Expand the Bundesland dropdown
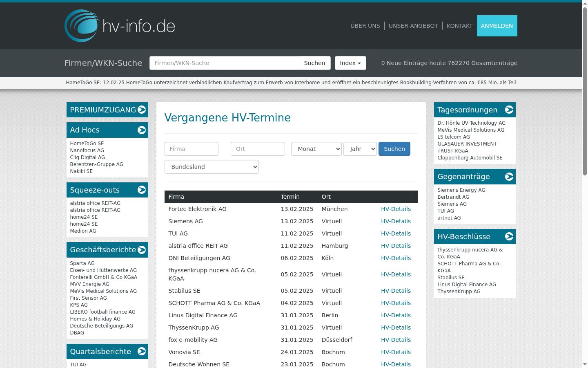This screenshot has width=588, height=368. tap(212, 167)
